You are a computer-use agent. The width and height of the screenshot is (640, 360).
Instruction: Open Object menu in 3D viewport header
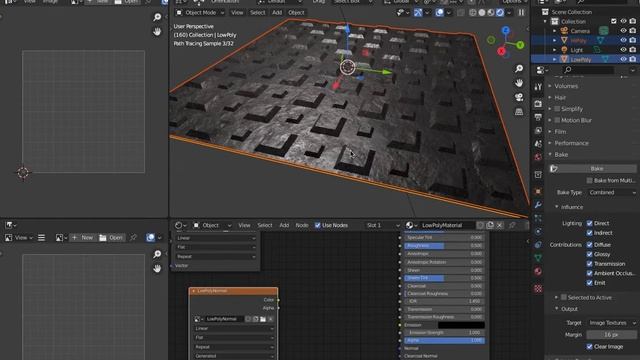point(296,13)
